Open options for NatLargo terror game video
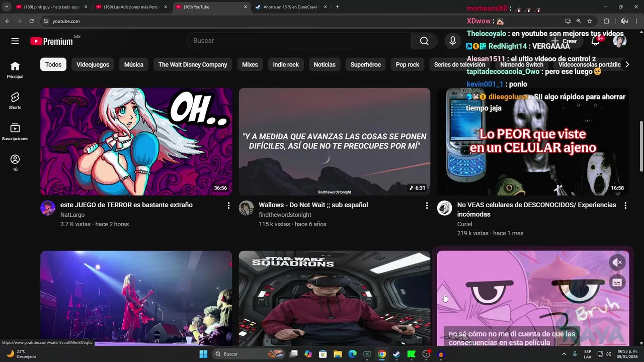 [x=228, y=206]
